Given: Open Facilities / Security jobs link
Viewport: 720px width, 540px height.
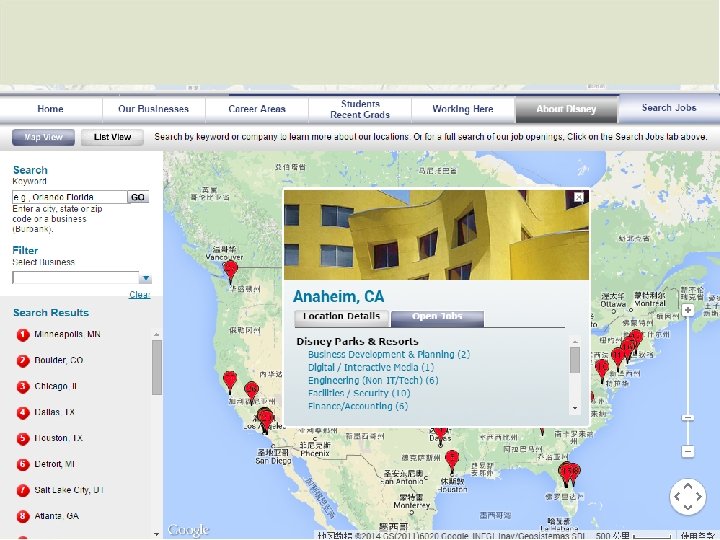Looking at the screenshot, I should pos(359,393).
